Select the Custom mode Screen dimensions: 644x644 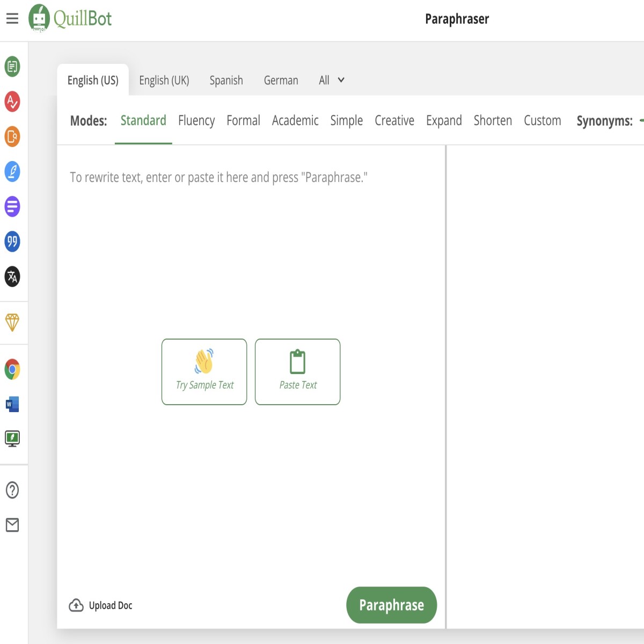point(543,121)
